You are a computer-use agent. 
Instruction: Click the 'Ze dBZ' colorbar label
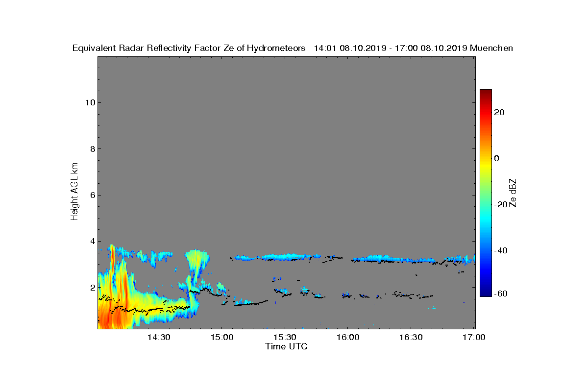coord(514,193)
